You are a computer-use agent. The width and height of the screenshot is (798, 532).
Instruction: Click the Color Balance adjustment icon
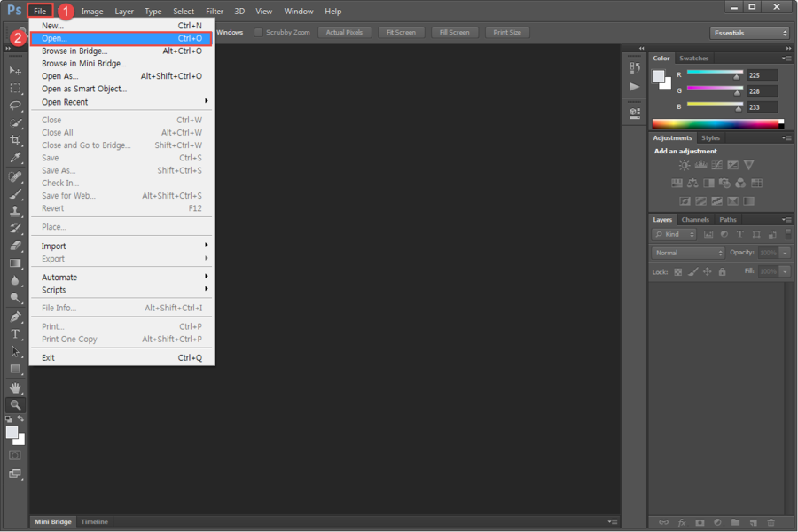click(x=692, y=183)
